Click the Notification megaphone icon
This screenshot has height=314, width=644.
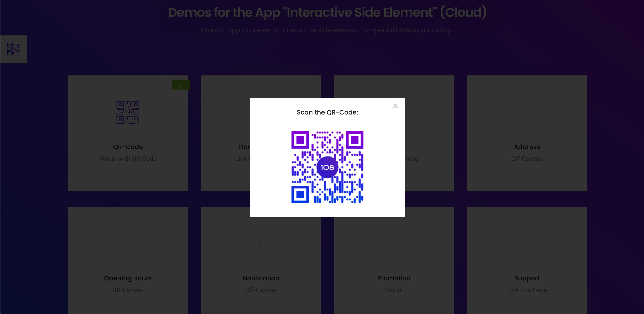(261, 244)
